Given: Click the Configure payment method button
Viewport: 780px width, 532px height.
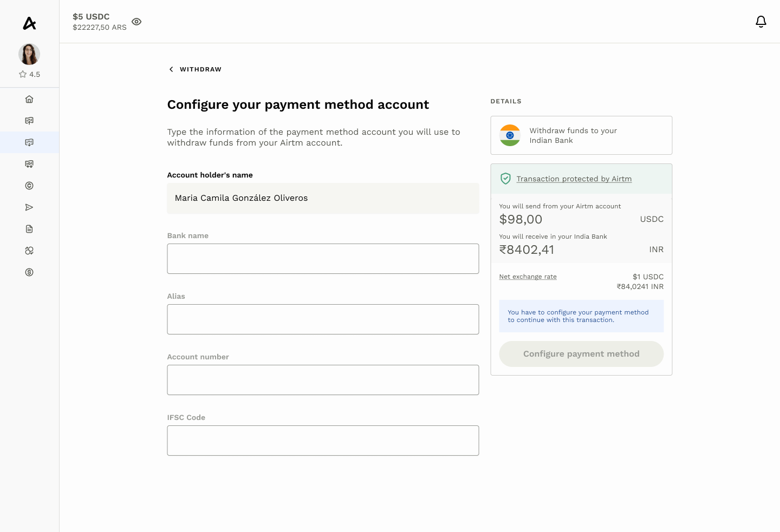Looking at the screenshot, I should pyautogui.click(x=581, y=354).
